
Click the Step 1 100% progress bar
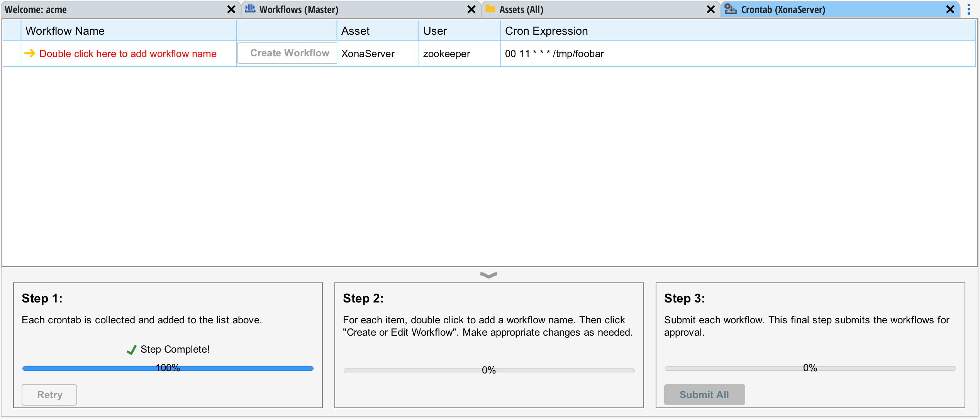pyautogui.click(x=168, y=368)
